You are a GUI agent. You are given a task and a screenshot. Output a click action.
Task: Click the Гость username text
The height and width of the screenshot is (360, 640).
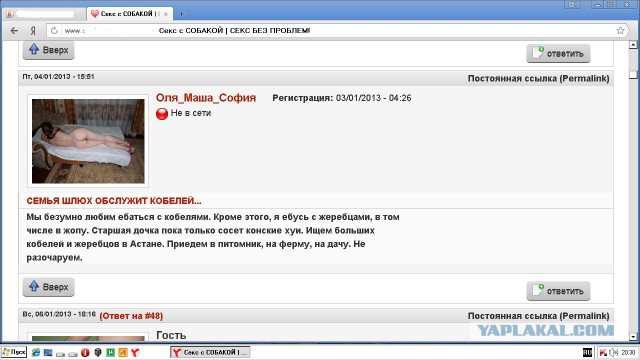[x=171, y=336]
